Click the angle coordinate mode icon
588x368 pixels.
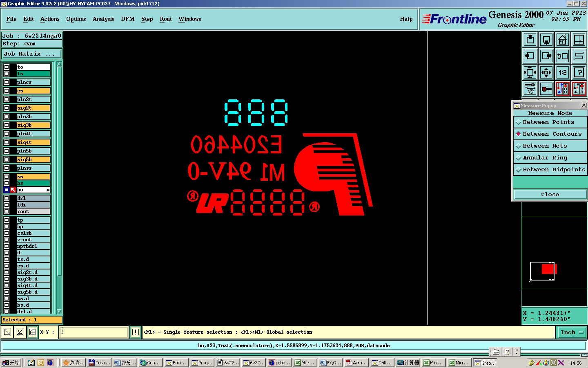click(20, 332)
